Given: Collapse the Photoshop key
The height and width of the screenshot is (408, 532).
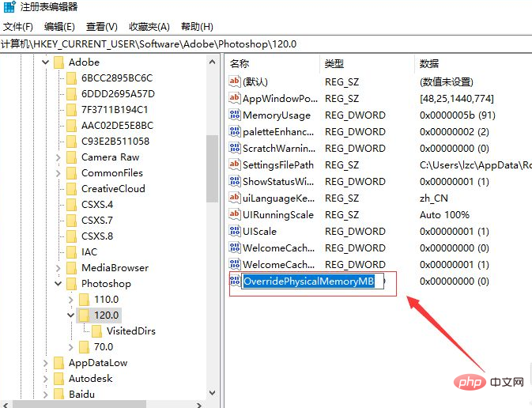Looking at the screenshot, I should click(58, 284).
